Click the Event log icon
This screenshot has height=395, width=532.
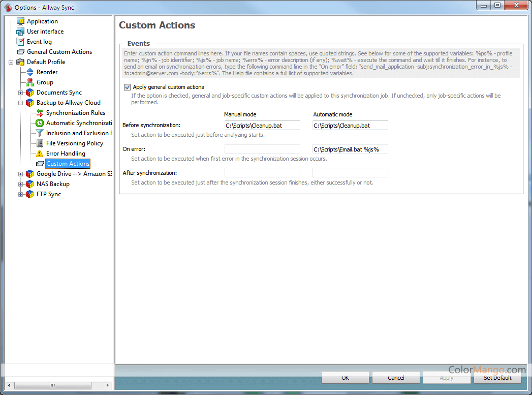[x=21, y=42]
